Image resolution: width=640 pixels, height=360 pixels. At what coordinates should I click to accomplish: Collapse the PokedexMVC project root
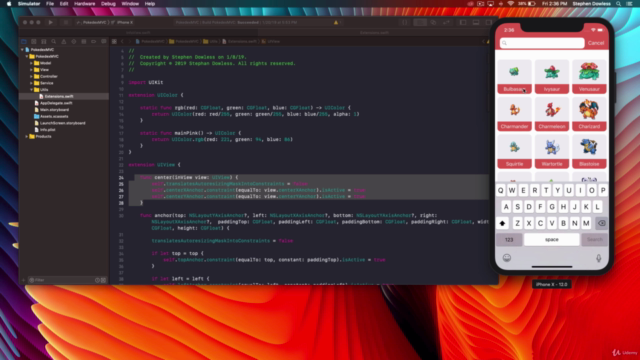[x=22, y=50]
